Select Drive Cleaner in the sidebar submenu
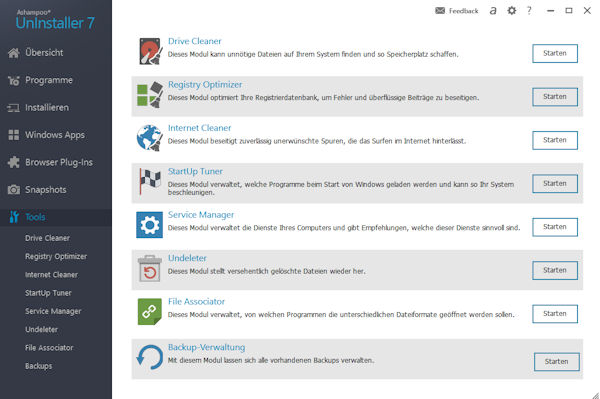 [47, 238]
